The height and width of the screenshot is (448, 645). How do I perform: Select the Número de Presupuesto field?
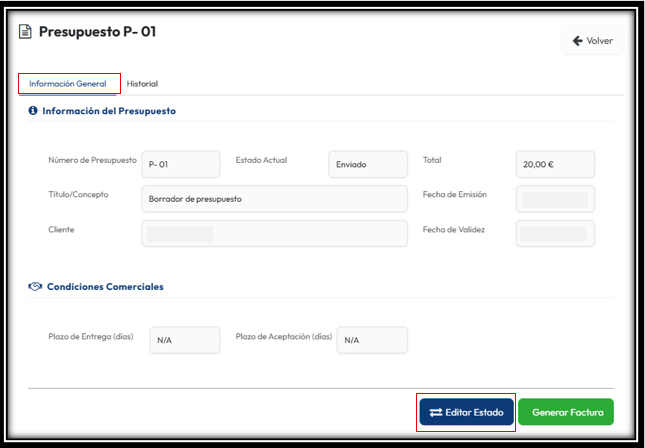(180, 164)
